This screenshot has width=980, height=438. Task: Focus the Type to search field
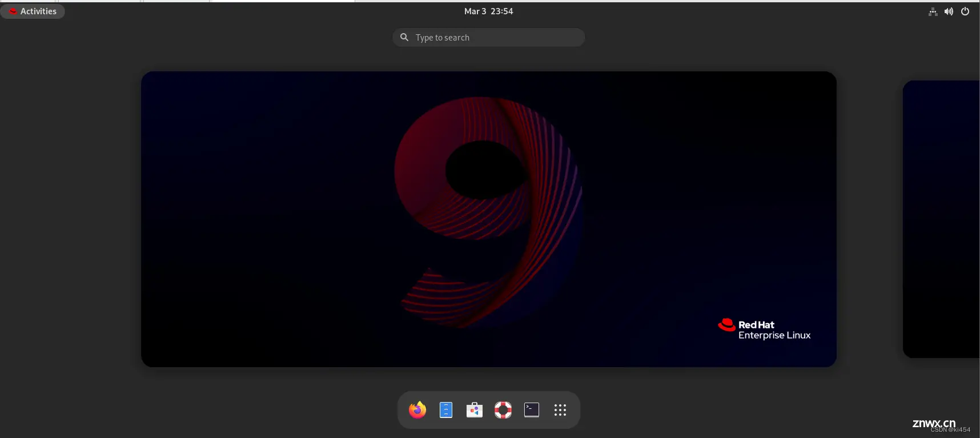489,38
